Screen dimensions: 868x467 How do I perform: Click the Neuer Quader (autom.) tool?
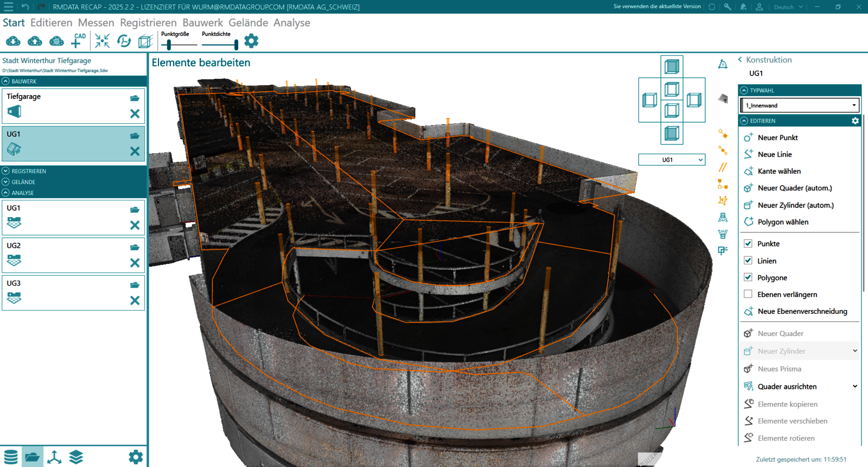794,188
